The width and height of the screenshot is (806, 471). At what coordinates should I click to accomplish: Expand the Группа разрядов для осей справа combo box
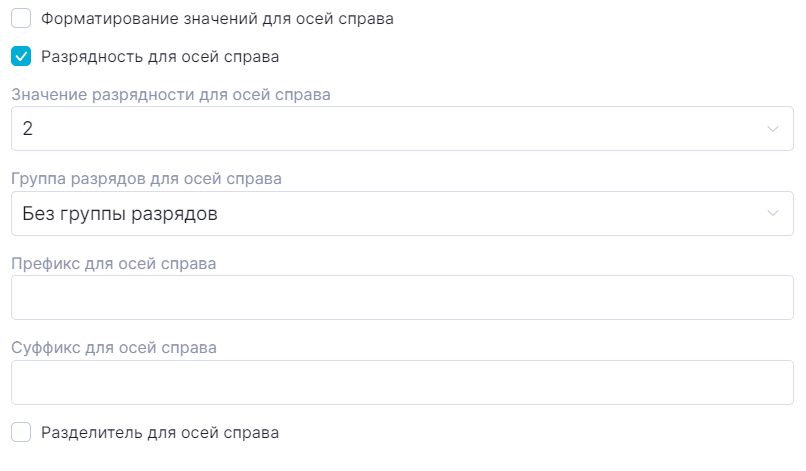[x=400, y=213]
